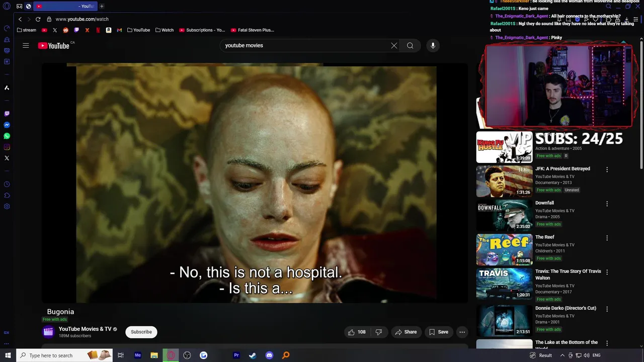Open Gmail bookmark icon
This screenshot has width=644, height=362.
pyautogui.click(x=119, y=30)
